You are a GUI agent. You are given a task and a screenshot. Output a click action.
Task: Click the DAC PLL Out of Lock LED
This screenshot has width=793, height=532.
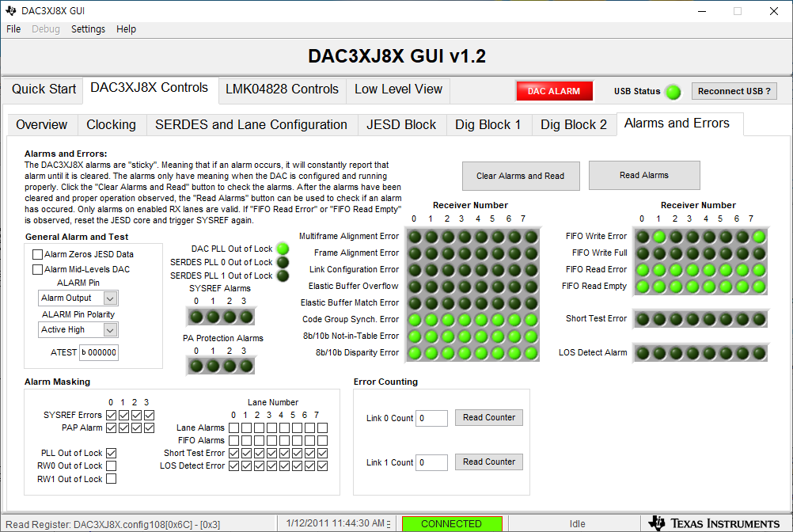point(283,249)
